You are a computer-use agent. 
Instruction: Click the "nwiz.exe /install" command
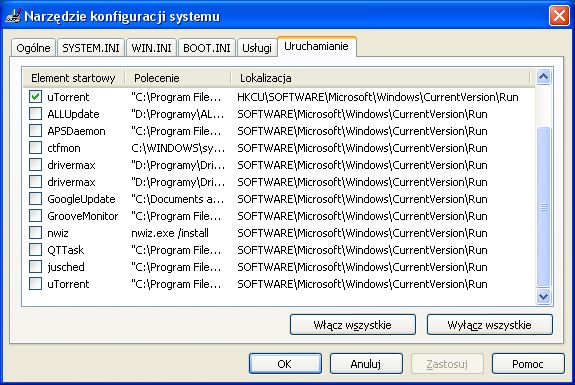pos(170,233)
